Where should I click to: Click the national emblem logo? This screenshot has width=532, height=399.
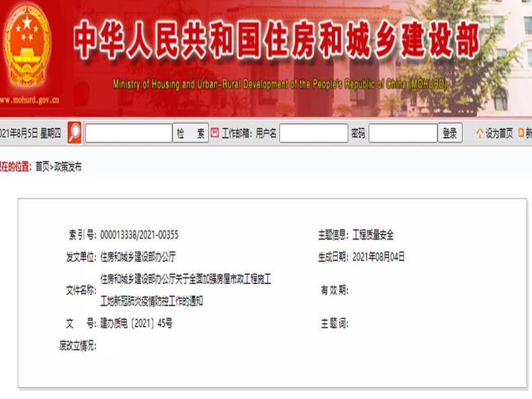[27, 45]
